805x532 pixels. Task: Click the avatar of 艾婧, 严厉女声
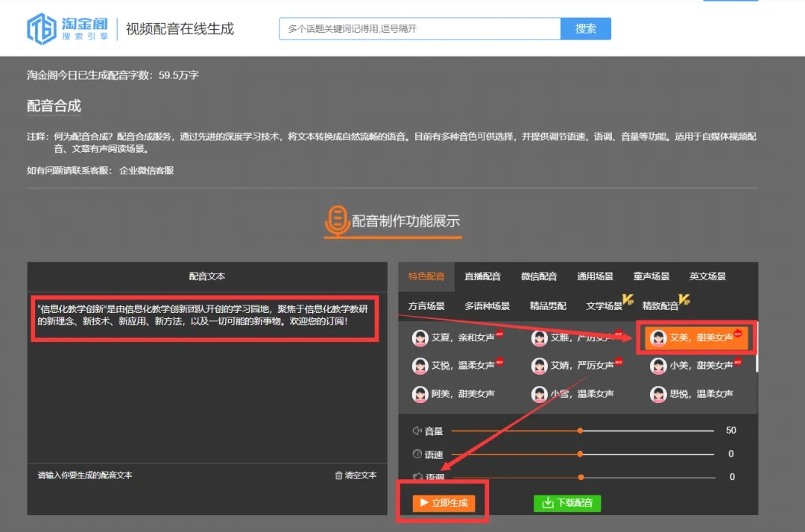click(x=539, y=366)
